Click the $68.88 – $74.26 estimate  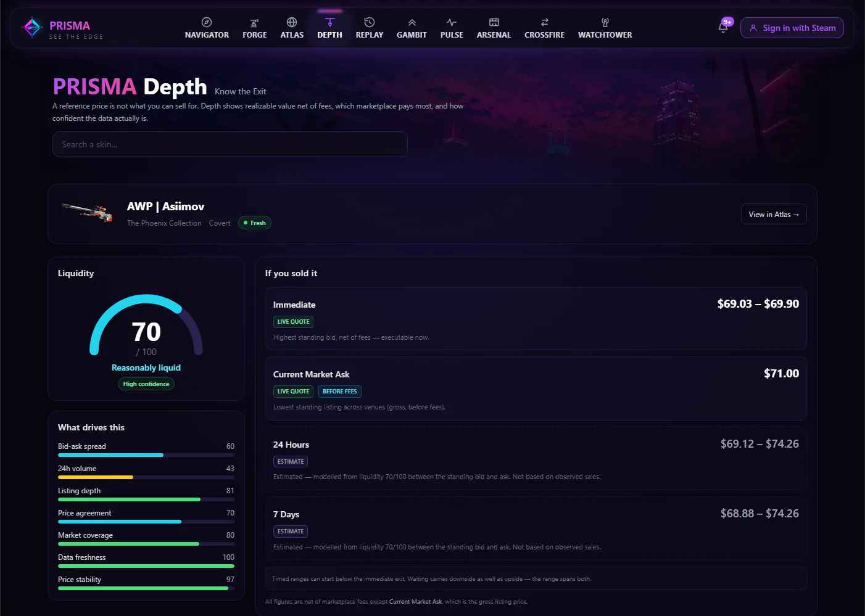(759, 514)
